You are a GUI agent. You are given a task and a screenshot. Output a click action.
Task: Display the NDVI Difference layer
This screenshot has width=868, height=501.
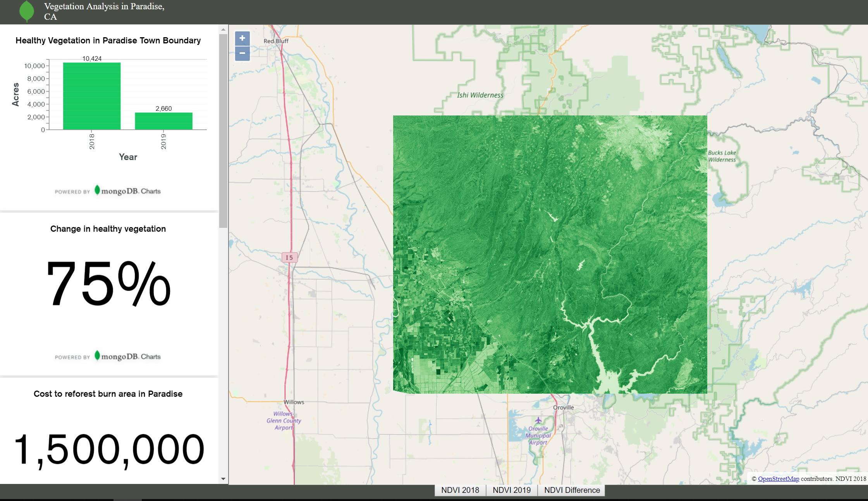click(x=572, y=490)
